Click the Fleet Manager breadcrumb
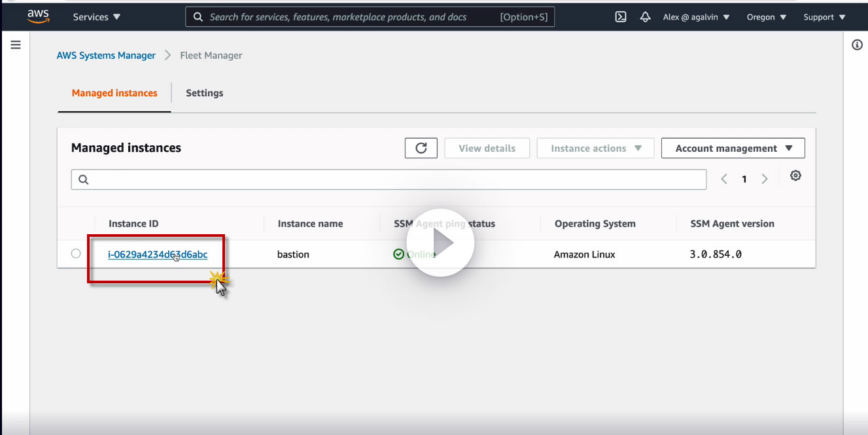This screenshot has width=868, height=435. 211,56
